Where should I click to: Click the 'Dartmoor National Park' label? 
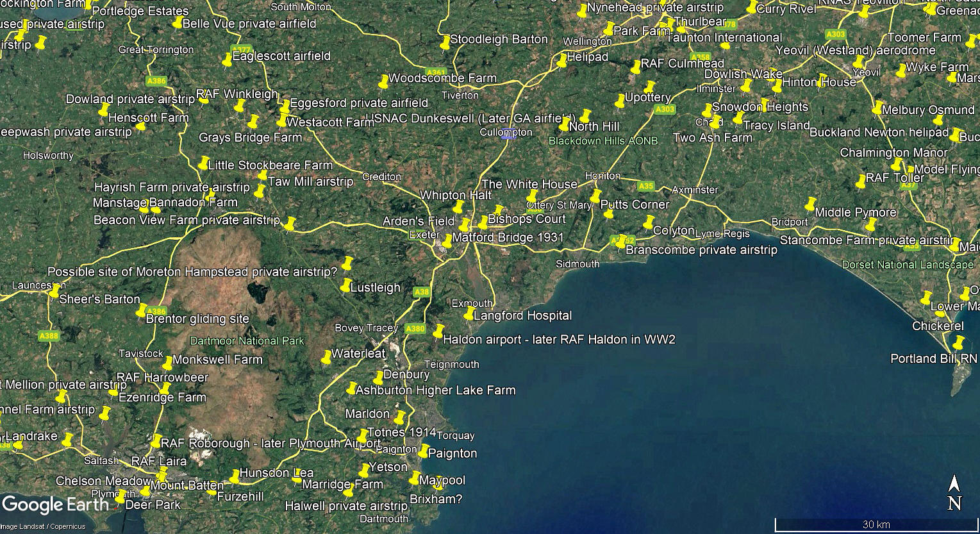[x=247, y=340]
